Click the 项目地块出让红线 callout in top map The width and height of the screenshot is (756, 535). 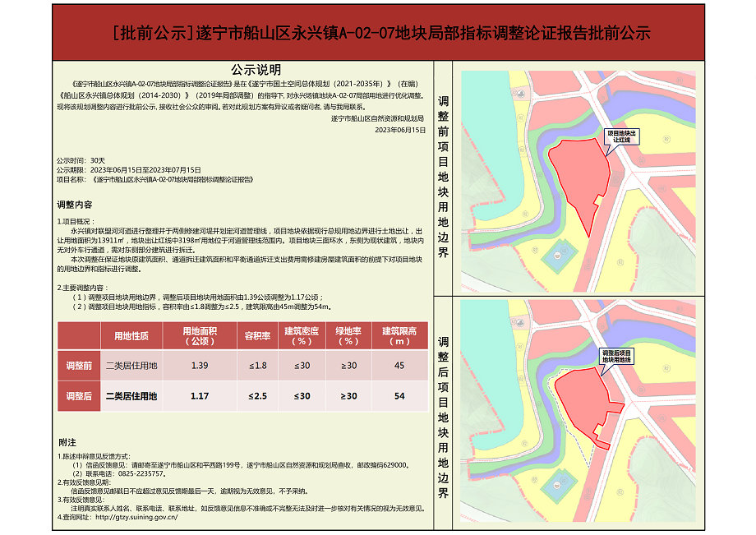620,136
